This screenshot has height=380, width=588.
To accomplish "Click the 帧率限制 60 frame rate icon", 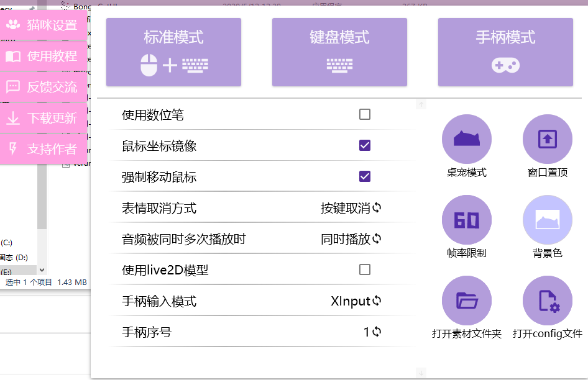I will tap(467, 220).
